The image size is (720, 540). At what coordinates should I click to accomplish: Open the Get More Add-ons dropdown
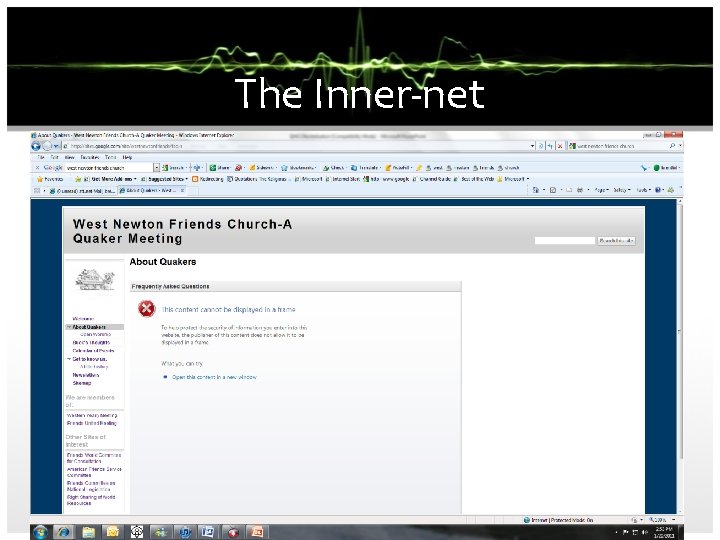[x=110, y=179]
